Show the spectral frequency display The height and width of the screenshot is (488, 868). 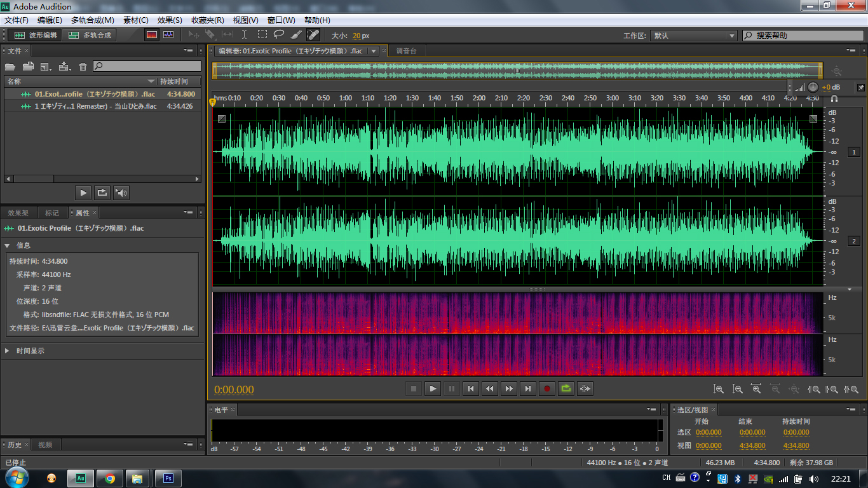152,35
